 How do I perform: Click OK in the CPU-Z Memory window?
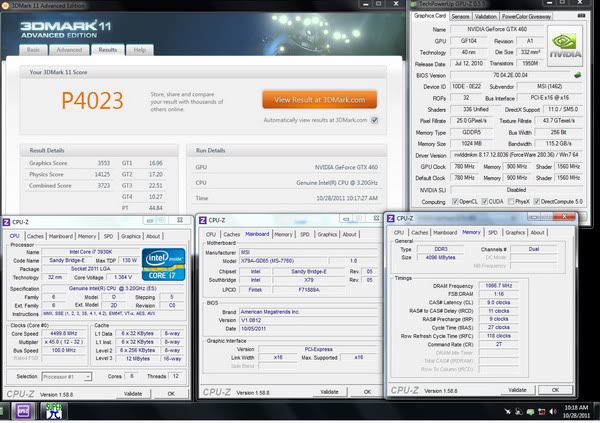click(x=555, y=390)
